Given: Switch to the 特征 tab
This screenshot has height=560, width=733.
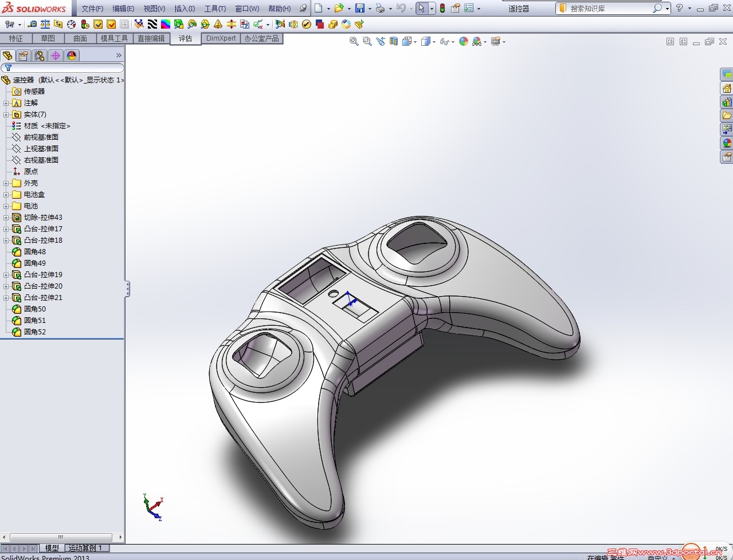Looking at the screenshot, I should [16, 38].
